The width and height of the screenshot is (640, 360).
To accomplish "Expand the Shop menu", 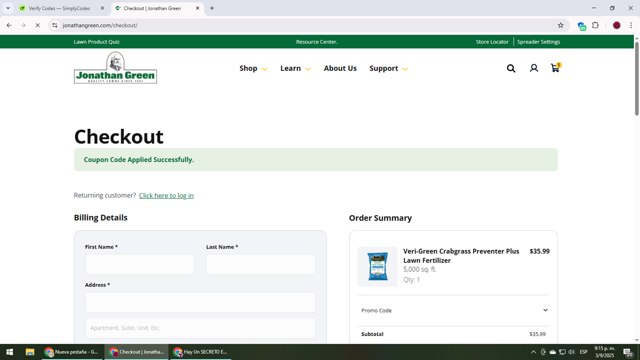I will 253,69.
